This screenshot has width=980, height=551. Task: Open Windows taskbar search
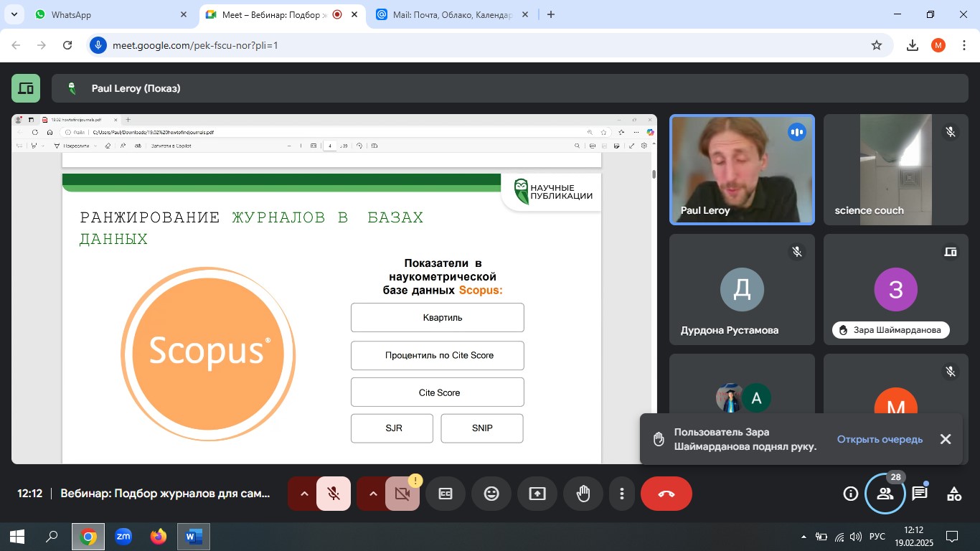[52, 537]
